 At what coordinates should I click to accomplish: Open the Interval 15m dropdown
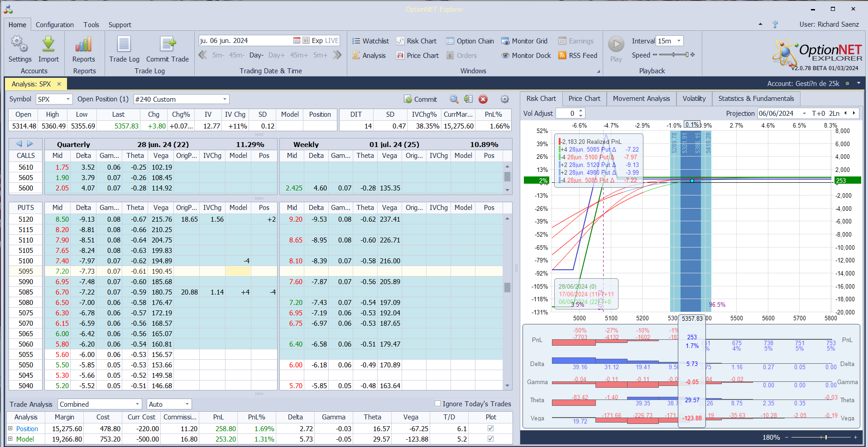tap(679, 41)
